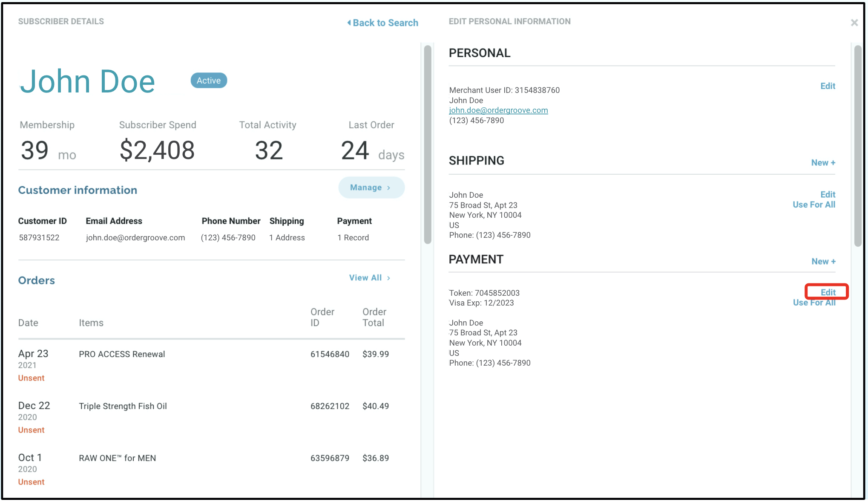868x502 pixels.
Task: Open order ID 63596879 row
Action: (x=330, y=458)
